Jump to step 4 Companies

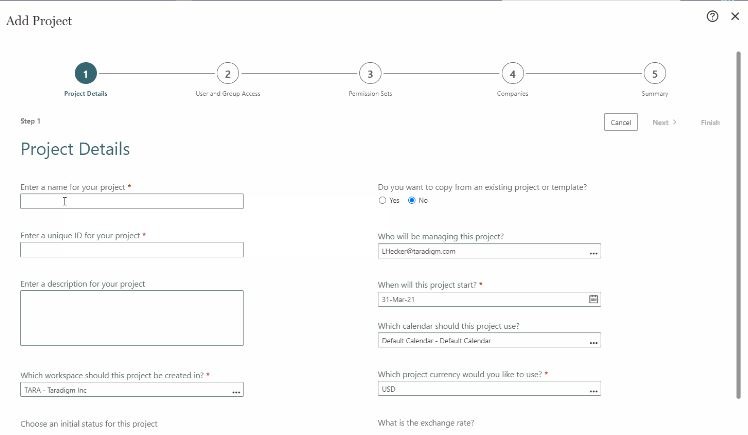(x=512, y=74)
